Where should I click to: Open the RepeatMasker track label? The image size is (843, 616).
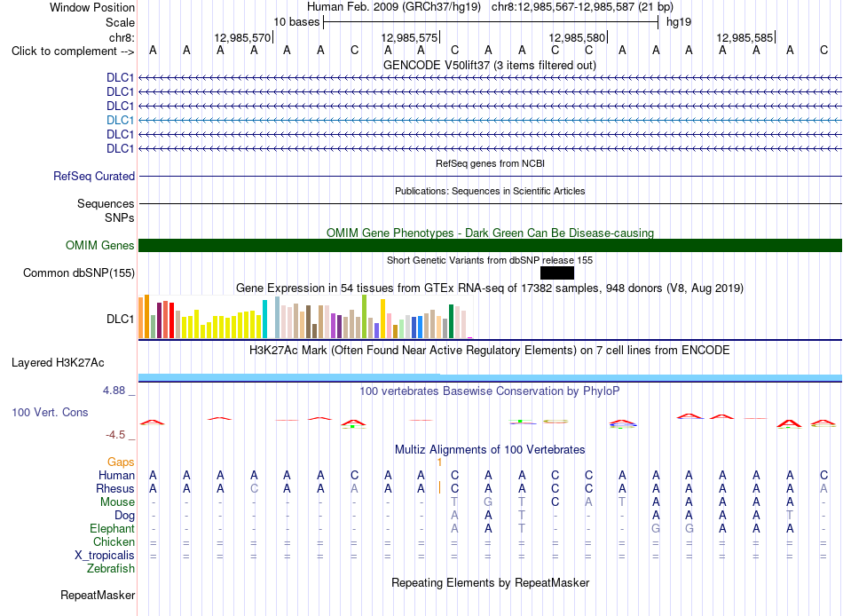[x=98, y=595]
